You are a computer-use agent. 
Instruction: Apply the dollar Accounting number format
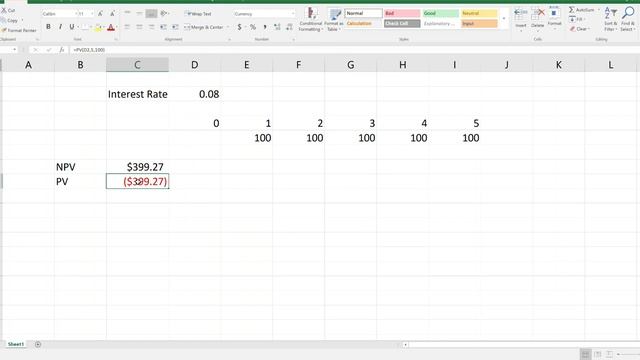tap(239, 27)
